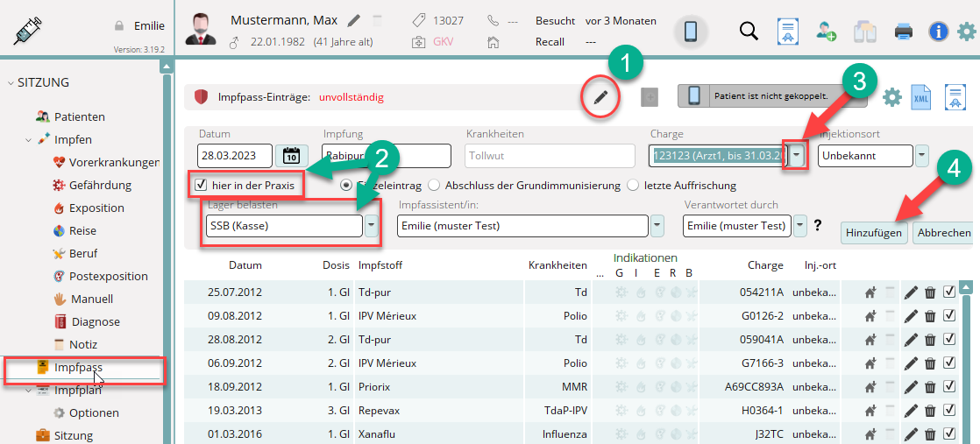Click the Hinzufügen button

coord(873,233)
